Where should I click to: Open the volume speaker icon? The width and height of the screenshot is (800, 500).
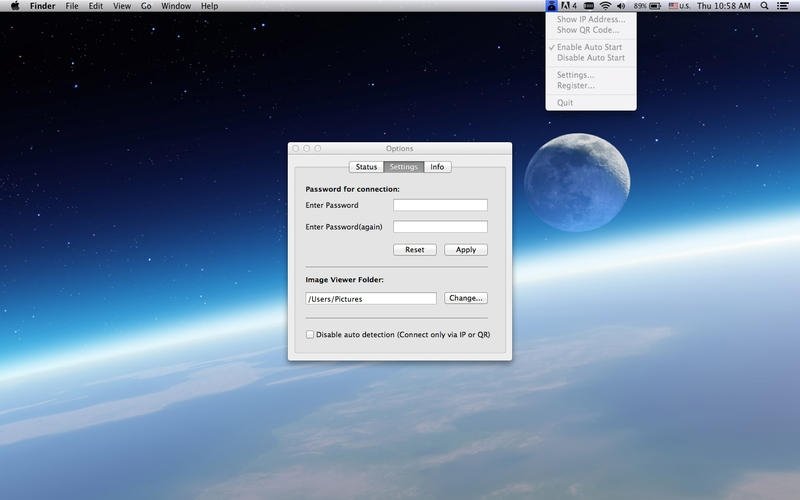tap(621, 6)
